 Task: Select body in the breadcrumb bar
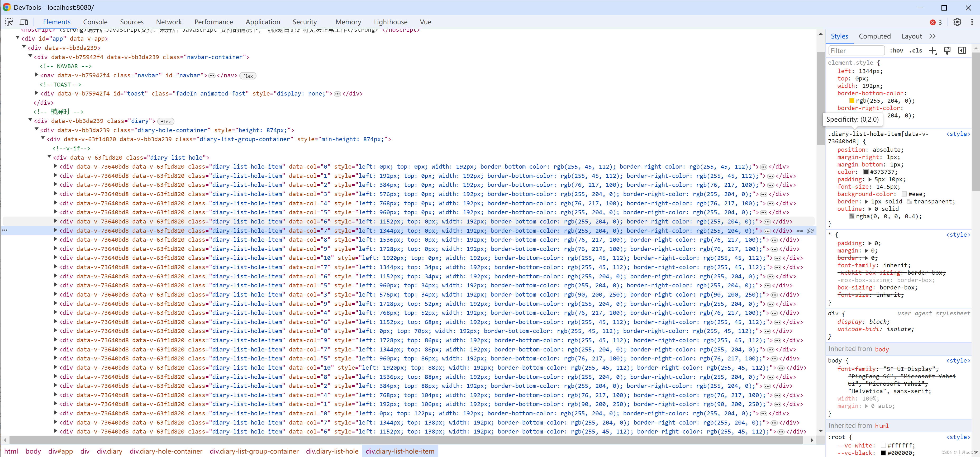33,451
